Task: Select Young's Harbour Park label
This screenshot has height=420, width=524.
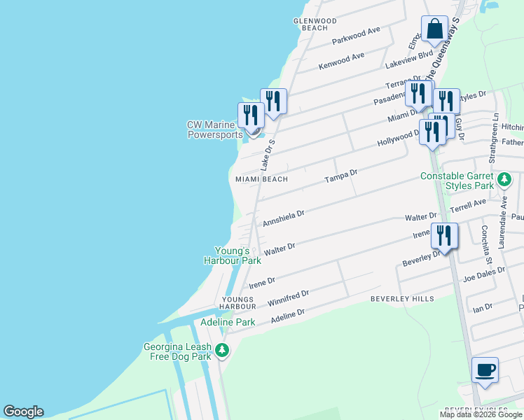Action: [x=233, y=255]
